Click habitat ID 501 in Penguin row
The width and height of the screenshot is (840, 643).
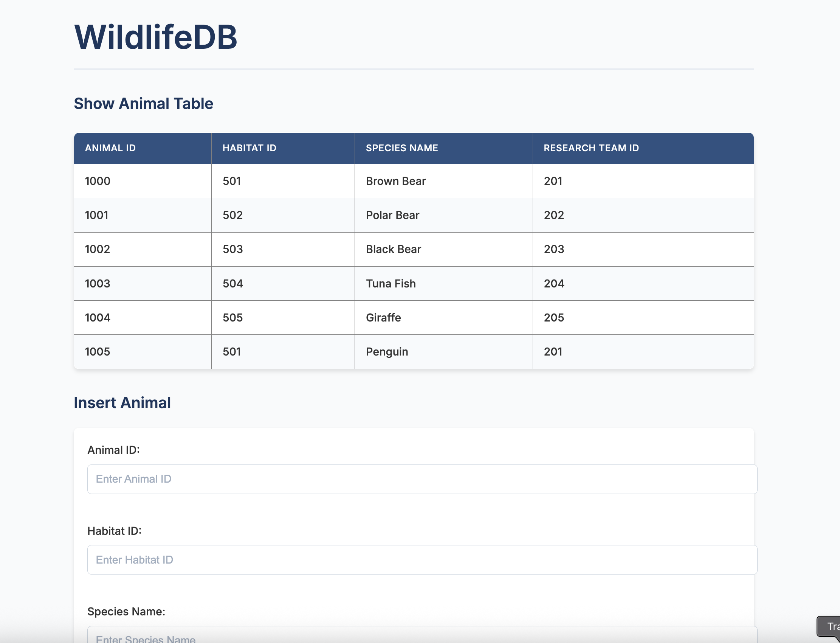coord(283,352)
